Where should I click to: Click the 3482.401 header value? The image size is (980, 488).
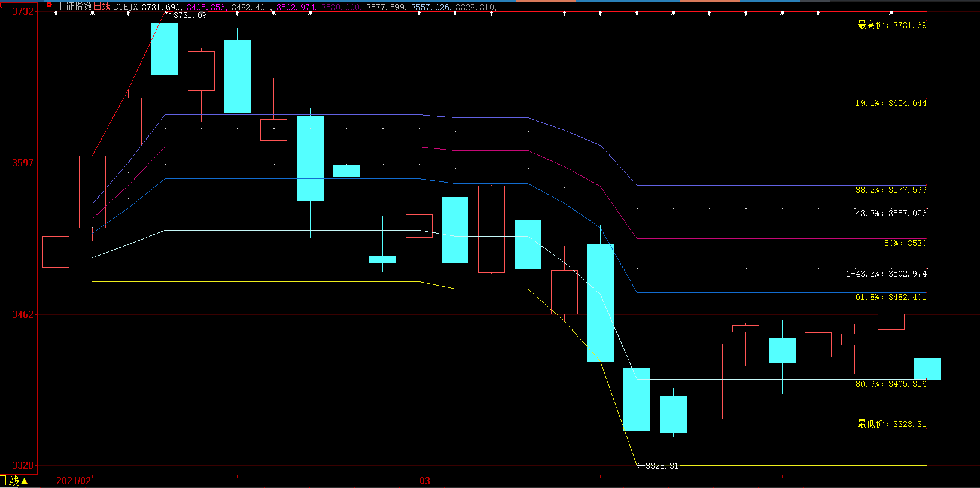click(x=251, y=7)
